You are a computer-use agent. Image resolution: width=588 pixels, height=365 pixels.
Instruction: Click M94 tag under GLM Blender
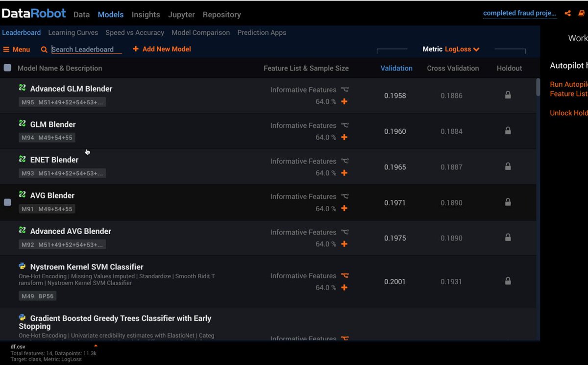pyautogui.click(x=28, y=138)
